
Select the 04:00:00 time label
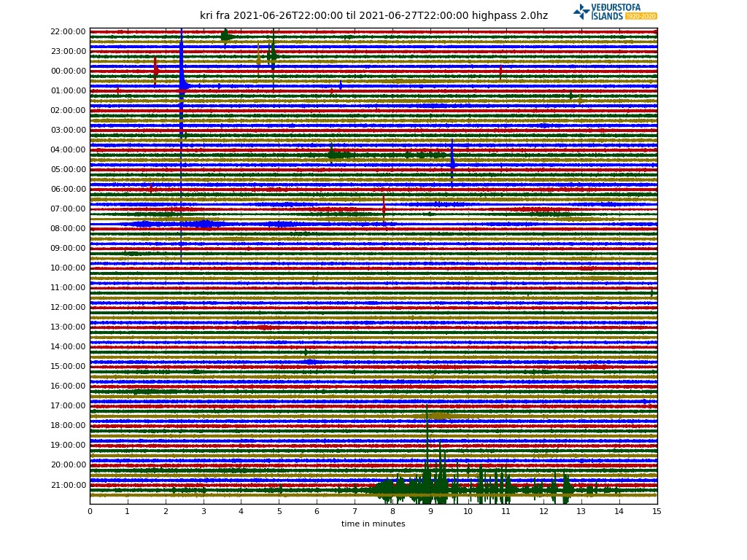[x=68, y=149]
